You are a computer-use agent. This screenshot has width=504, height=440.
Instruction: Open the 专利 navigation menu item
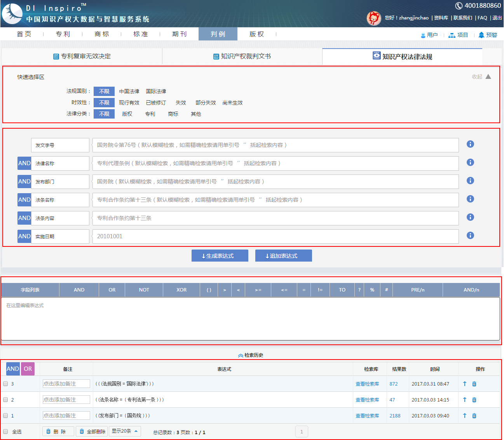point(63,34)
